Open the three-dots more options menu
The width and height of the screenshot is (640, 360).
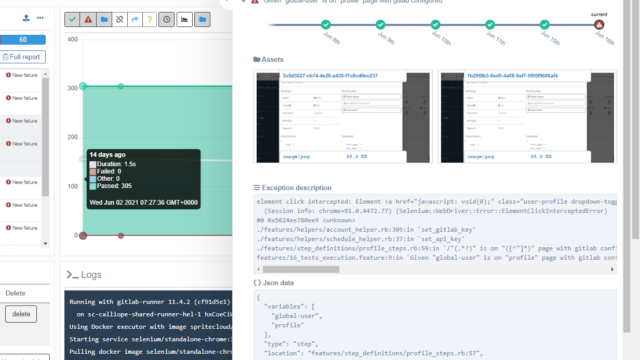coord(40,18)
